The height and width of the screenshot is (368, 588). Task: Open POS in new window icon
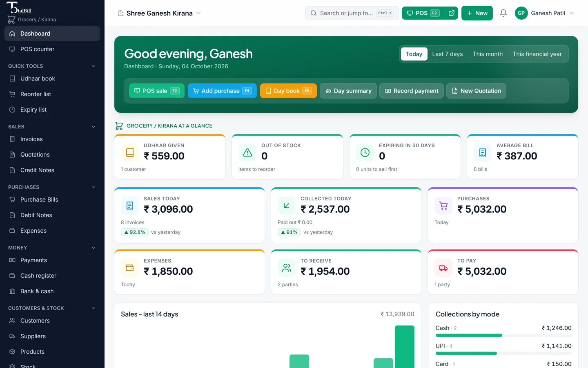(452, 13)
